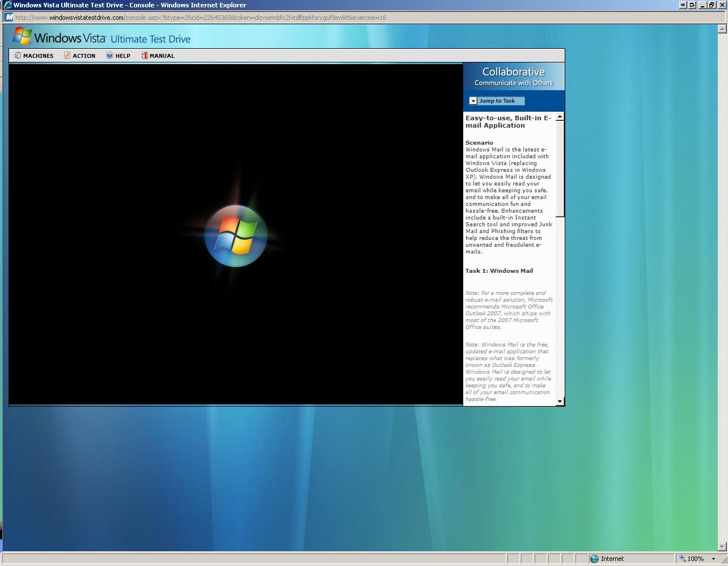This screenshot has width=728, height=566.
Task: Click 'Easy-to-use, Built-in E-mail Application' title
Action: [x=508, y=122]
